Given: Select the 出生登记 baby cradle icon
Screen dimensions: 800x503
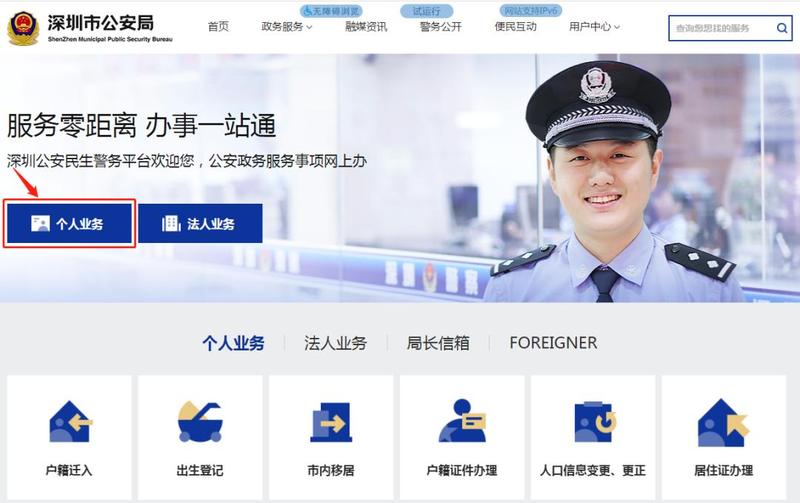Looking at the screenshot, I should tap(200, 422).
